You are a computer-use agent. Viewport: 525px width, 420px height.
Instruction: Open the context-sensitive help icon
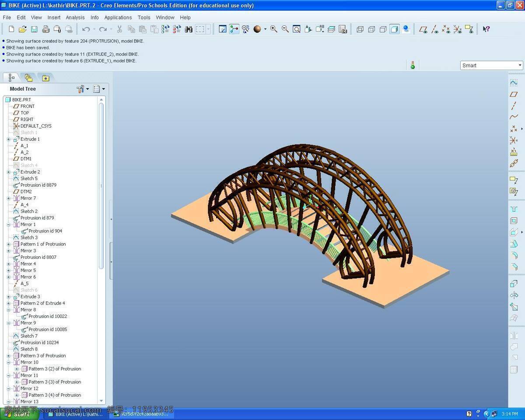(x=486, y=29)
